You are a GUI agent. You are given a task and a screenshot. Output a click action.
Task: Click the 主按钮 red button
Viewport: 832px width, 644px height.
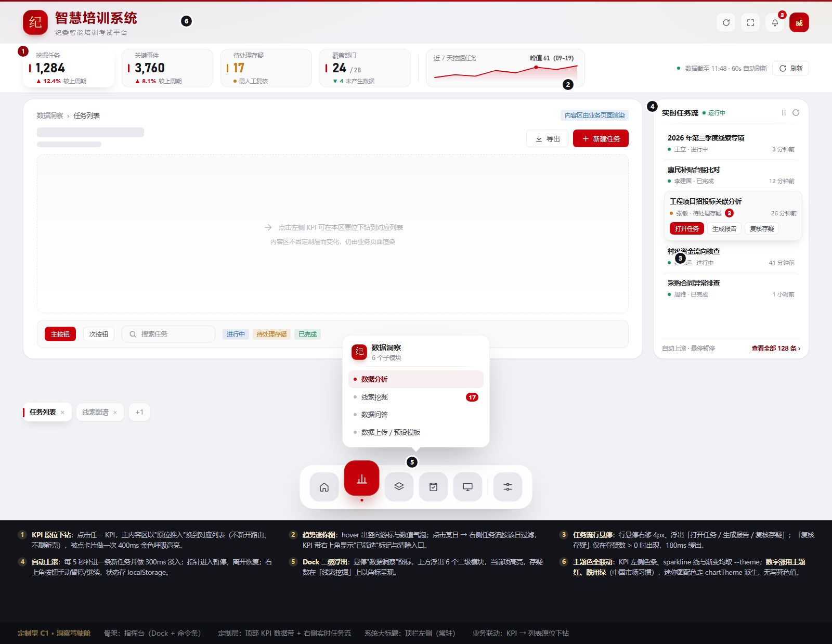[60, 334]
